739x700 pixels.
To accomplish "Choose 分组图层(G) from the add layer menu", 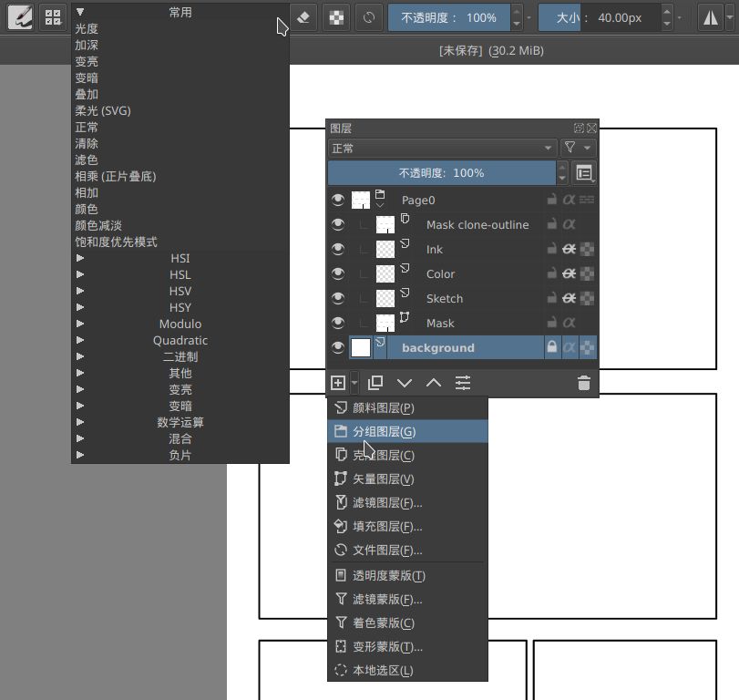I will 384,432.
